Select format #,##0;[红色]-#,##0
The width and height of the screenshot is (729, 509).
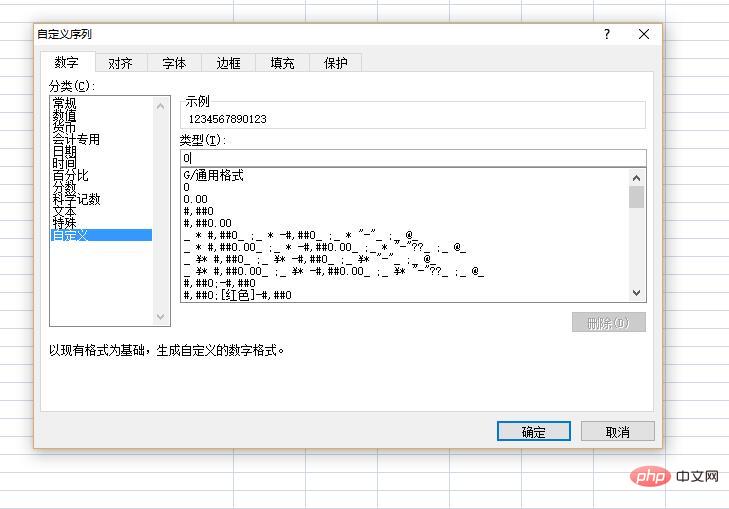pos(405,295)
